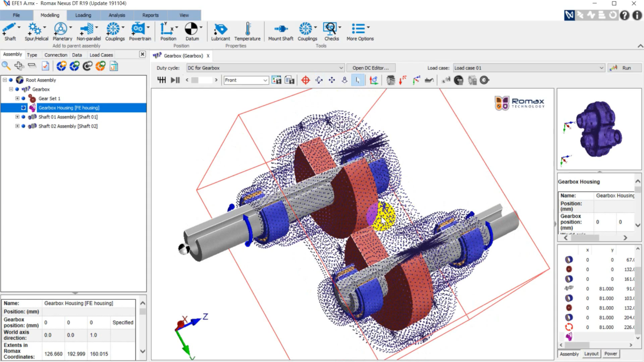Viewport: 644px width, 362px height.
Task: Click the Datum icon
Action: (192, 29)
